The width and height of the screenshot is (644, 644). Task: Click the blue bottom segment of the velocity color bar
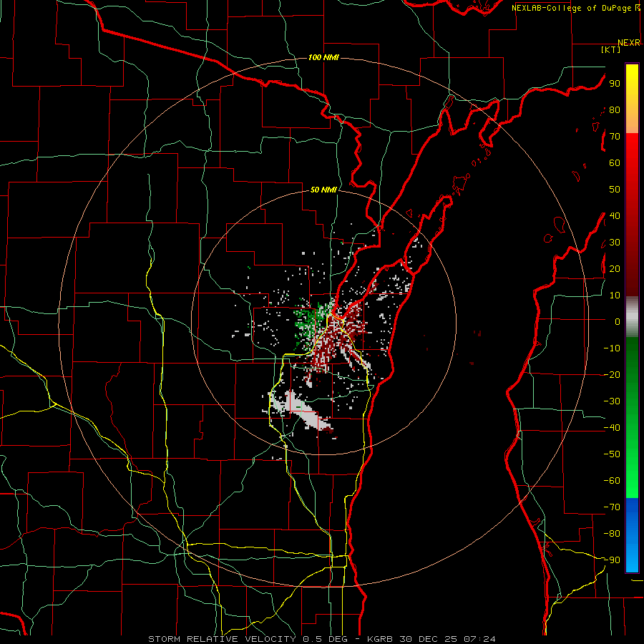coord(632,535)
